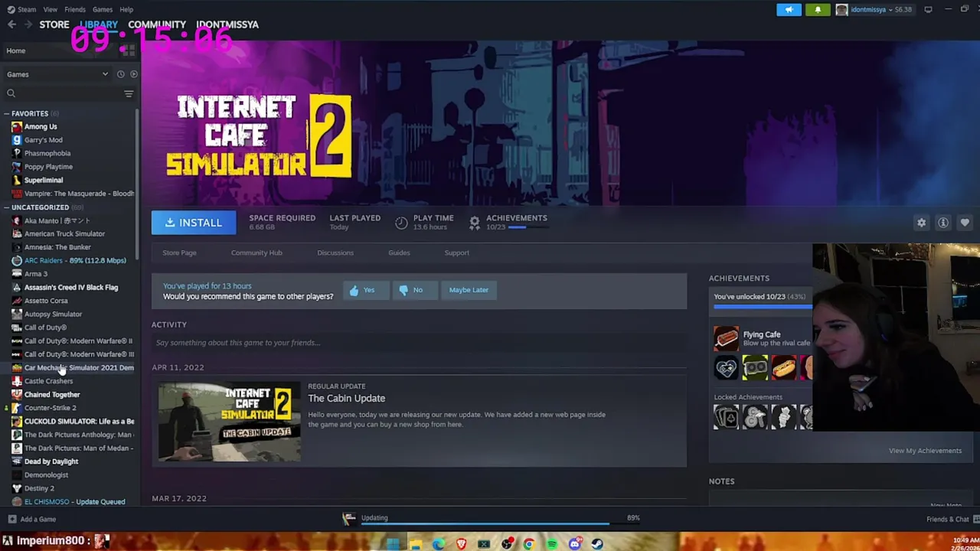Choose Maybe Later on the recommendation prompt
Image resolution: width=980 pixels, height=551 pixels.
pyautogui.click(x=469, y=290)
